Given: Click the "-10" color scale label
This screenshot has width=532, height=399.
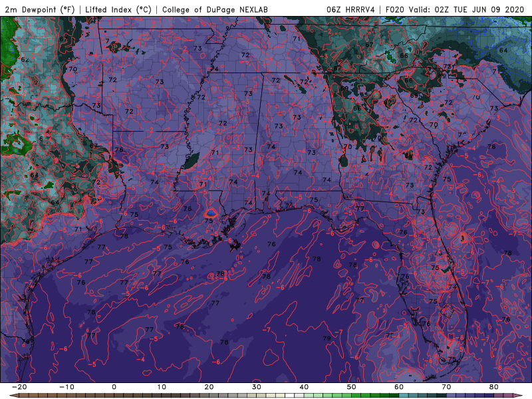Looking at the screenshot, I should 66,387.
